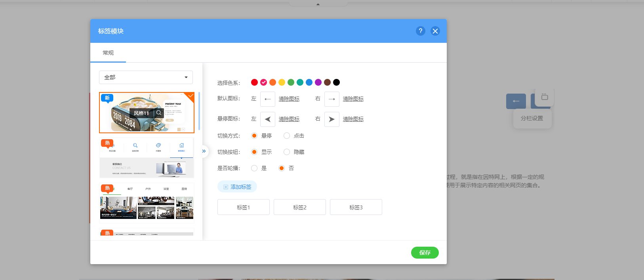Click the hover right arrowhead icon box
Screen dimensions: 644x280
click(x=332, y=119)
